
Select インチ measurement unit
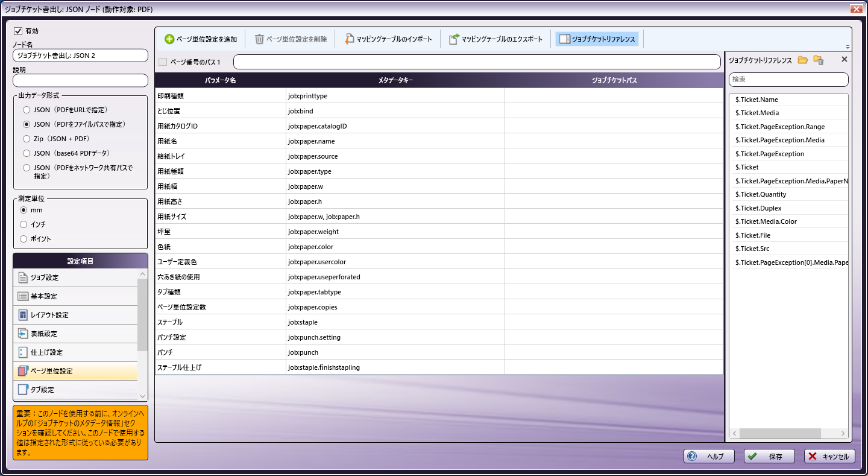click(x=24, y=224)
